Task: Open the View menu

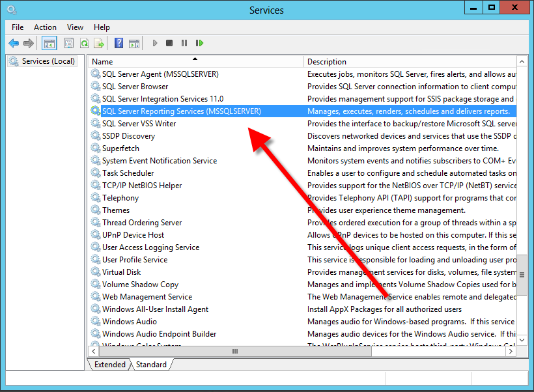Action: (x=76, y=27)
